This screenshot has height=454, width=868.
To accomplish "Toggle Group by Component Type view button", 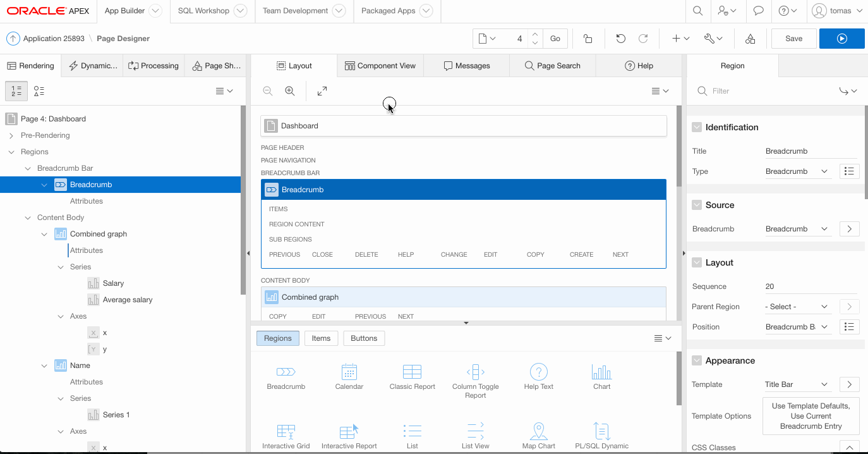I will tap(39, 91).
